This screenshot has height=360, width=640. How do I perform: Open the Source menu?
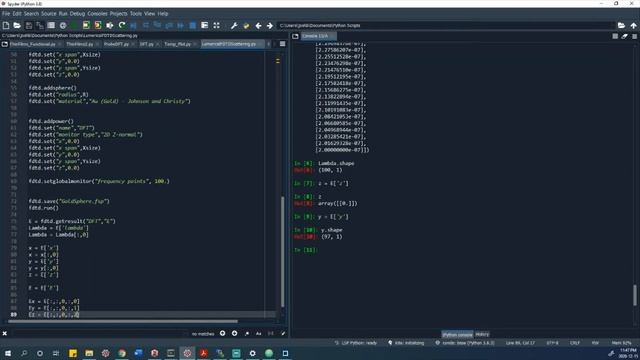click(49, 13)
